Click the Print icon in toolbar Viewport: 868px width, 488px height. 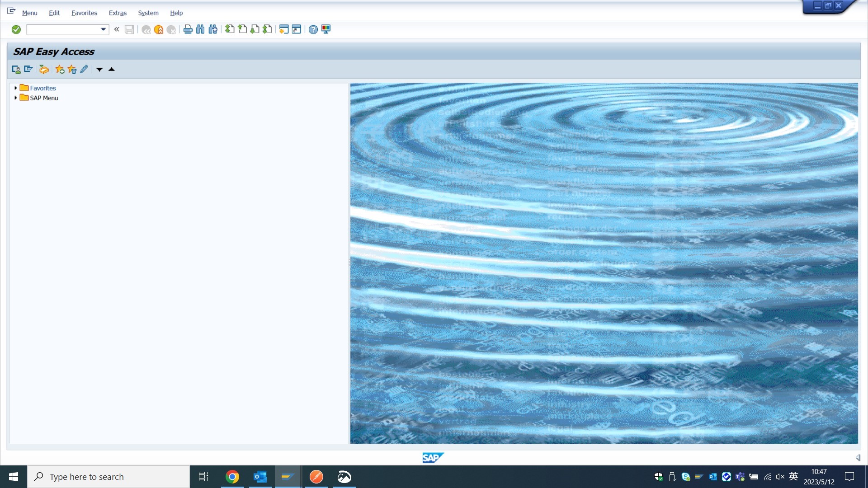coord(188,29)
